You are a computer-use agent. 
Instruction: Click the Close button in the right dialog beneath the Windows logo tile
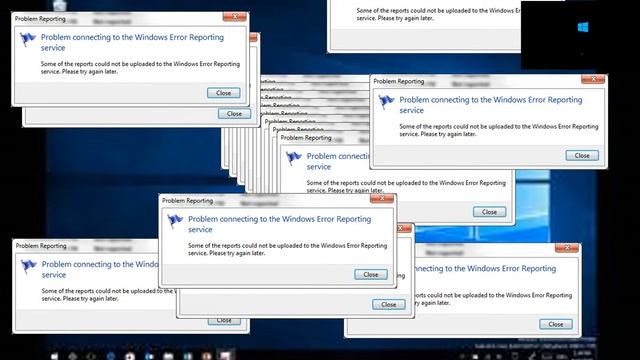pyautogui.click(x=582, y=156)
